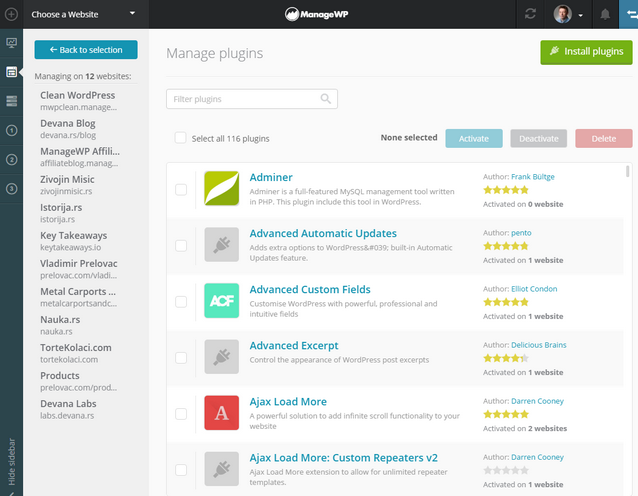The image size is (638, 496).
Task: Click the add website plus icon
Action: (11, 14)
